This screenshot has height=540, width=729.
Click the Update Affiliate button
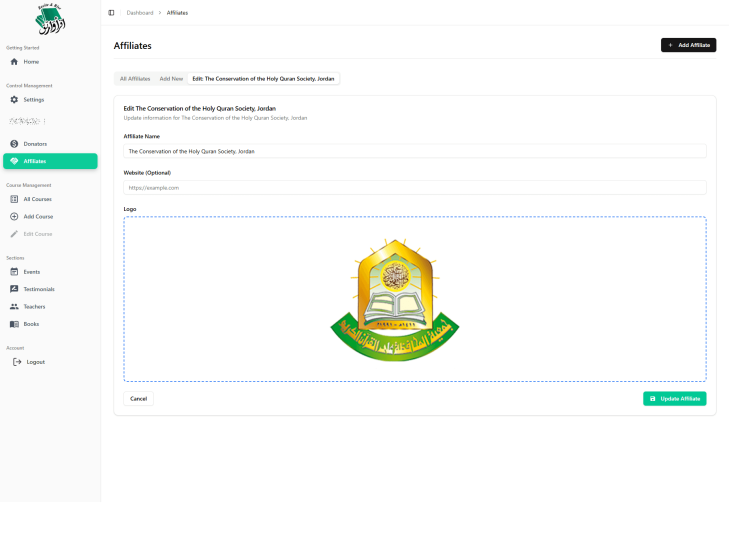click(675, 399)
